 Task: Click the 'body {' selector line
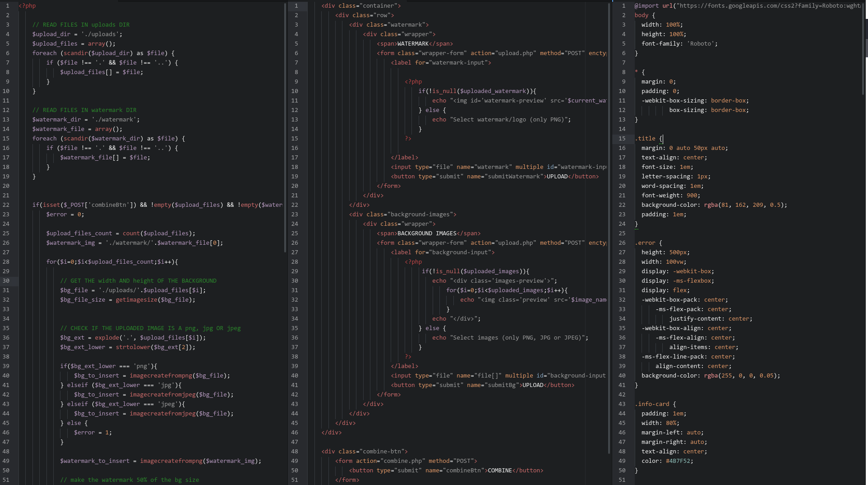click(x=645, y=15)
